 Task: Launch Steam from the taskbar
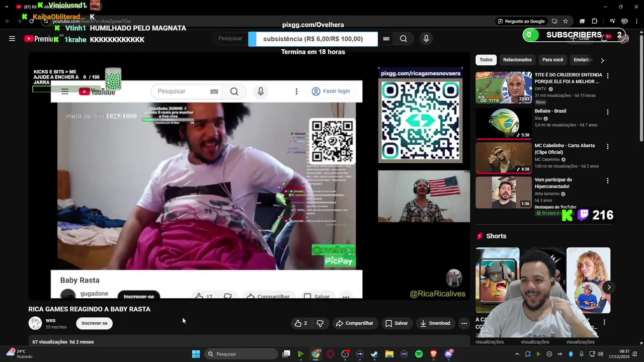[x=374, y=354]
